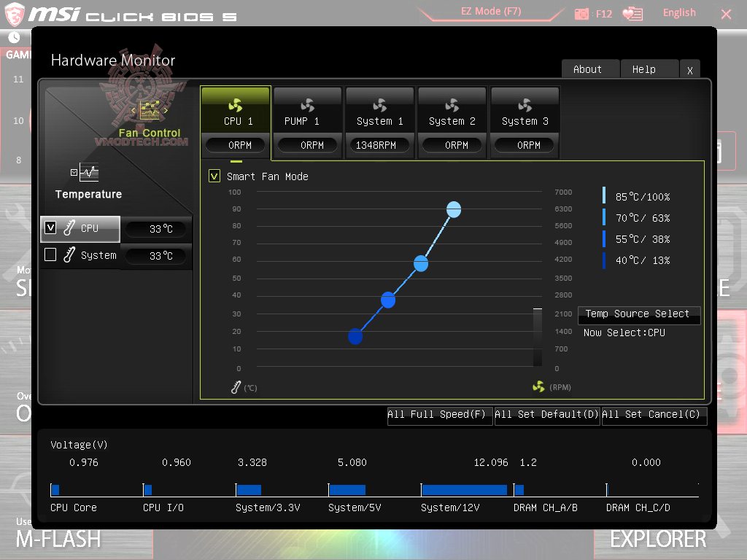
Task: Click the 55°C/38% legend entry
Action: tap(637, 238)
